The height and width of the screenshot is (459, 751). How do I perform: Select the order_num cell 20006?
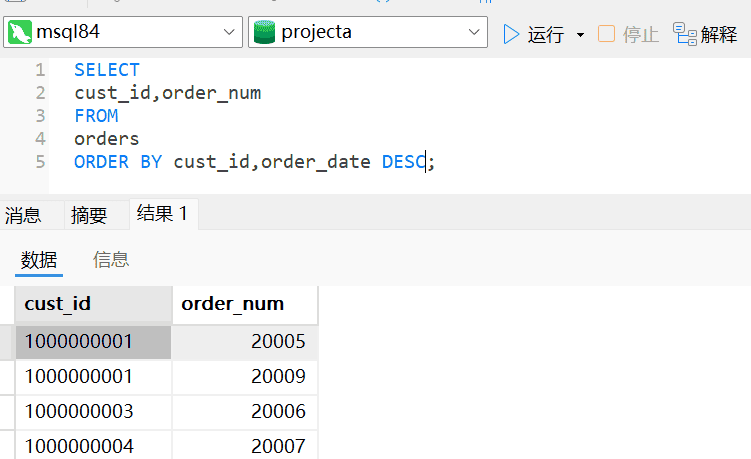pyautogui.click(x=245, y=412)
